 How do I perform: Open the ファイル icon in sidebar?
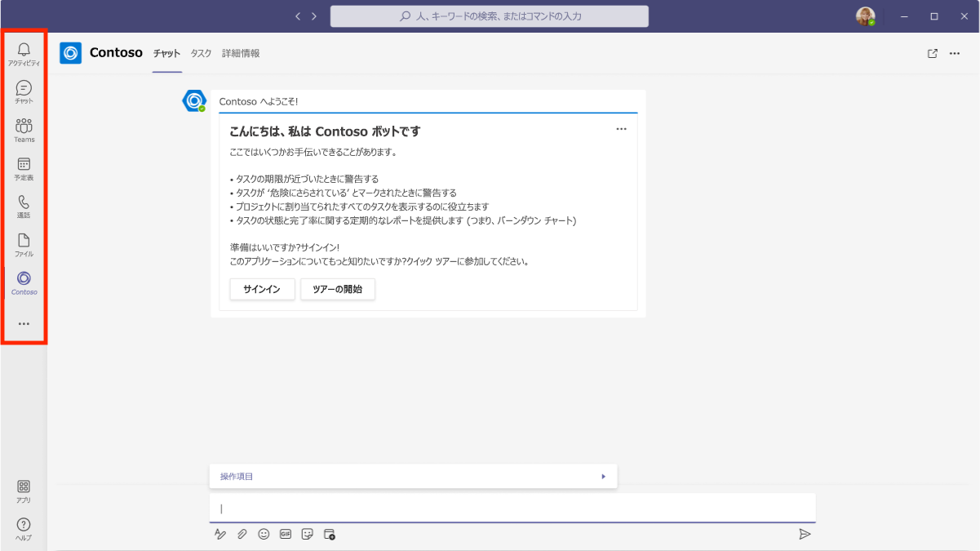(24, 245)
